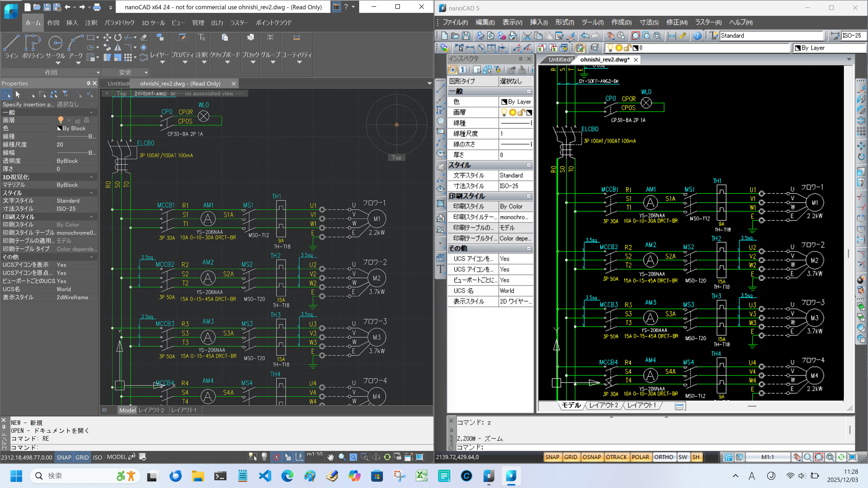Click the help question mark icon in nanoCAD 5

click(x=697, y=36)
